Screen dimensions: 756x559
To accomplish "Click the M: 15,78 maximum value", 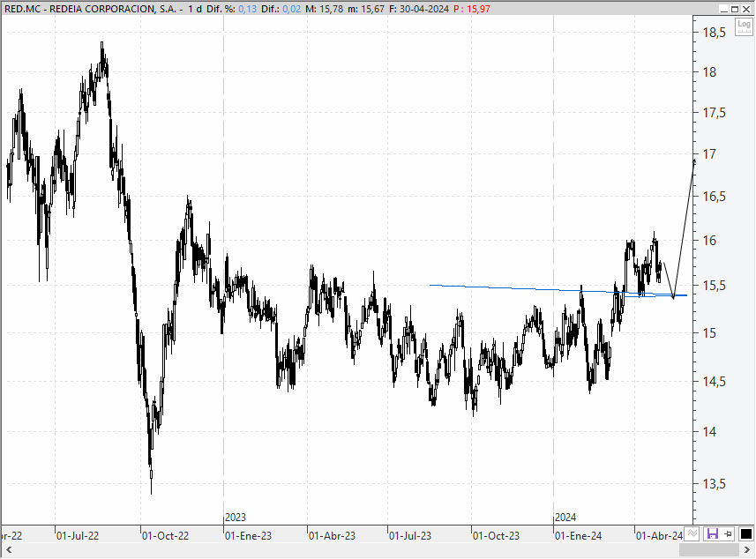I will click(x=325, y=9).
